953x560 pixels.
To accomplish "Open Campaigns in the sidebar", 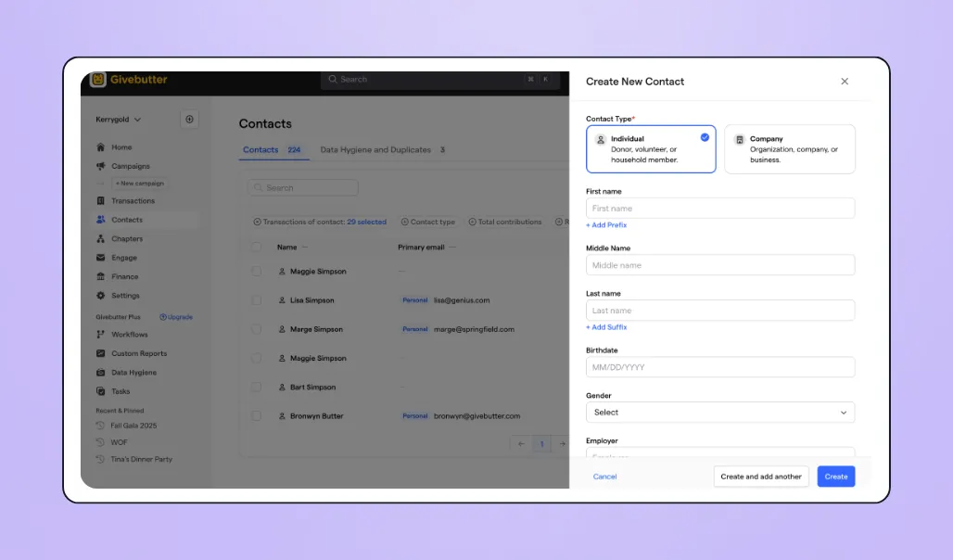I will [x=130, y=166].
